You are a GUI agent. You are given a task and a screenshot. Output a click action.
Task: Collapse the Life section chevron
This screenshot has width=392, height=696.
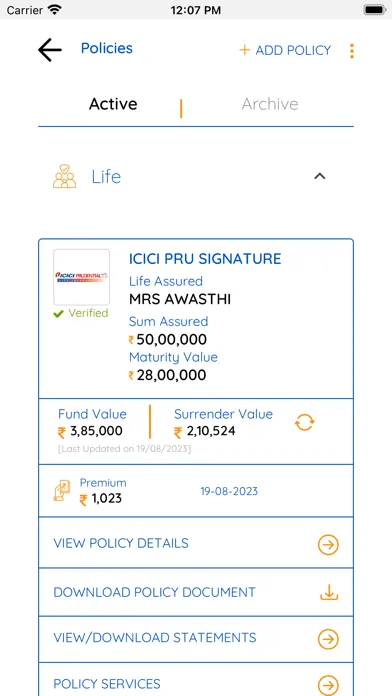pyautogui.click(x=320, y=176)
